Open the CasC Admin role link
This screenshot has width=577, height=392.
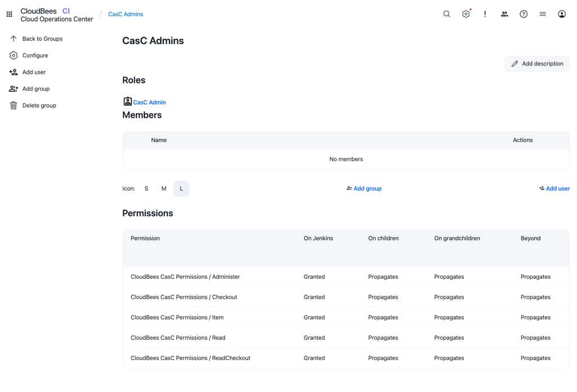pos(149,103)
